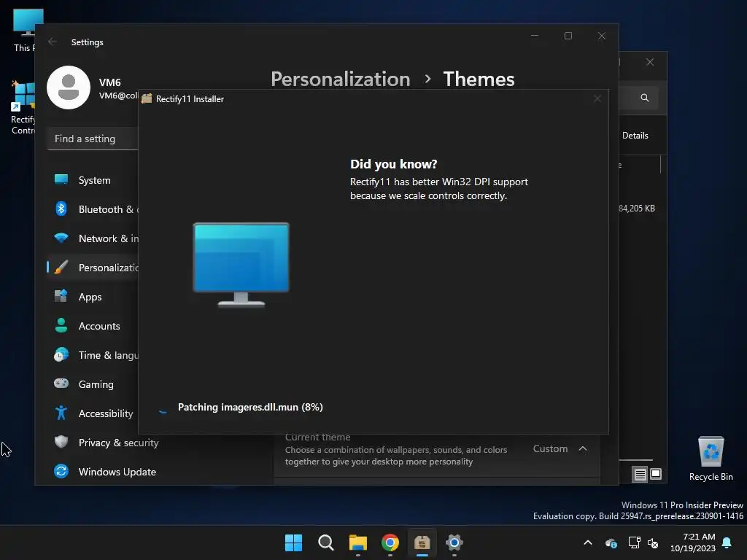
Task: Switch Explorer to details list view icon
Action: 640,474
